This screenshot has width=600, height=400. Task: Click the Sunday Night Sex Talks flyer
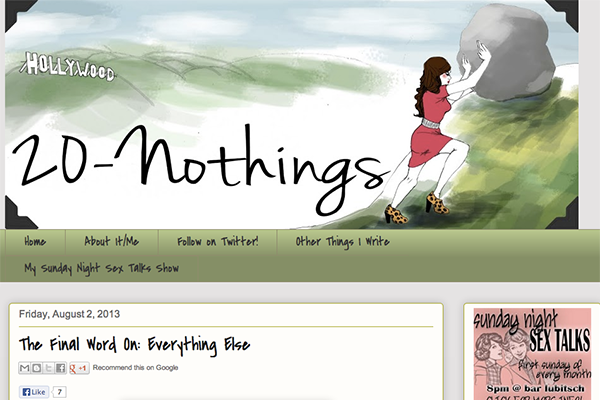coord(532,354)
